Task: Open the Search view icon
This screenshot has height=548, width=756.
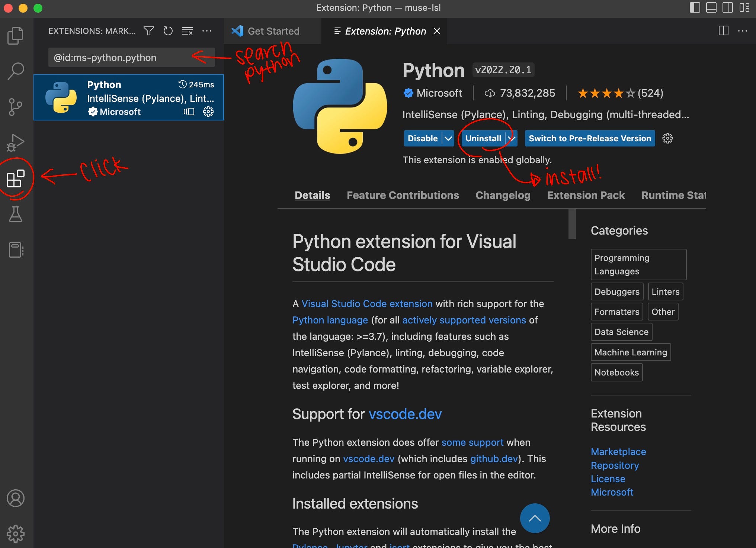Action: (x=15, y=71)
